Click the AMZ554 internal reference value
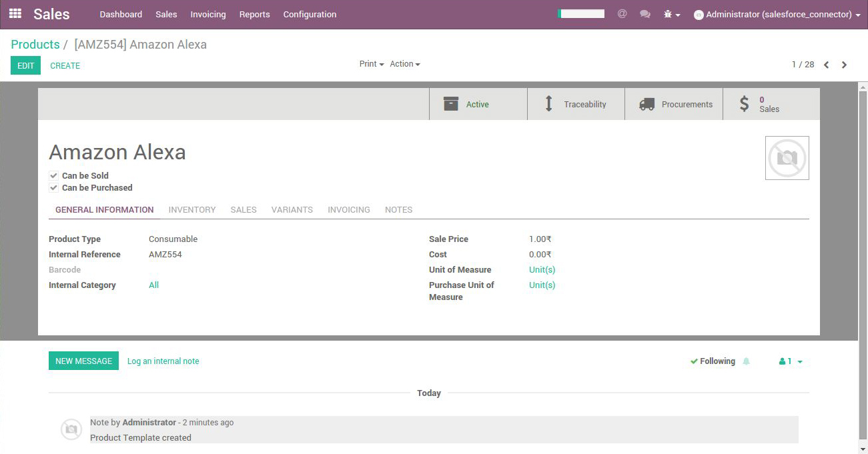This screenshot has height=454, width=868. [165, 255]
